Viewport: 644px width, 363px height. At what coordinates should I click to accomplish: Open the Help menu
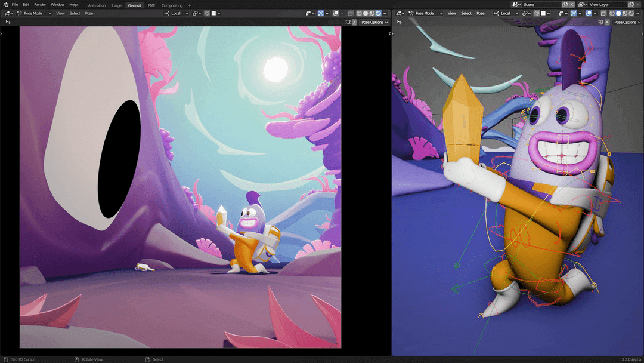click(73, 5)
